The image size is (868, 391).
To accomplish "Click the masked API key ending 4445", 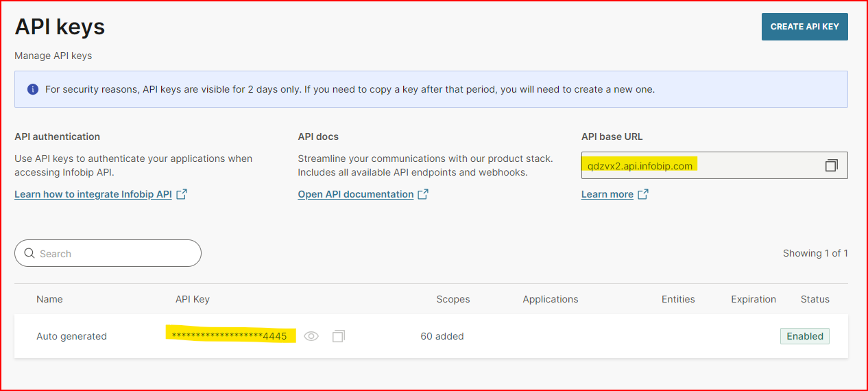I will coord(230,335).
